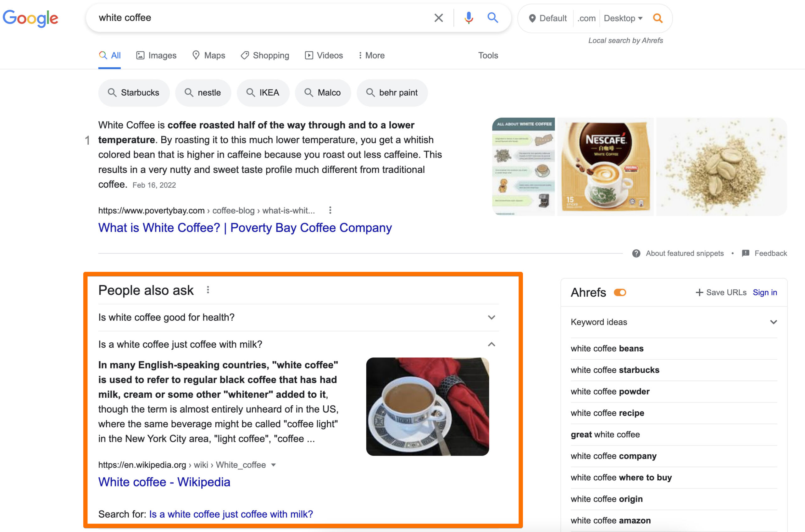Toggle the Ahrefs orange switch off
Viewport: 805px width, 532px height.
pyautogui.click(x=620, y=292)
